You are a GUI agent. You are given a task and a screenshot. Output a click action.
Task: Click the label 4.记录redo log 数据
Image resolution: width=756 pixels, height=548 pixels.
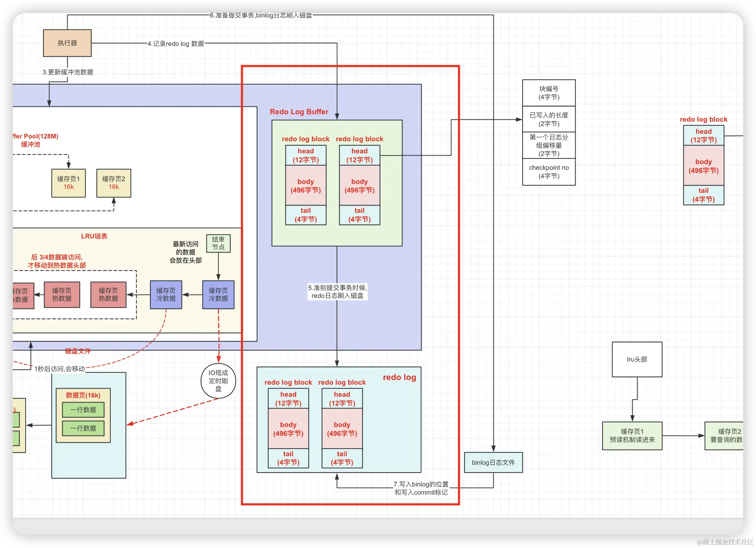click(x=176, y=44)
